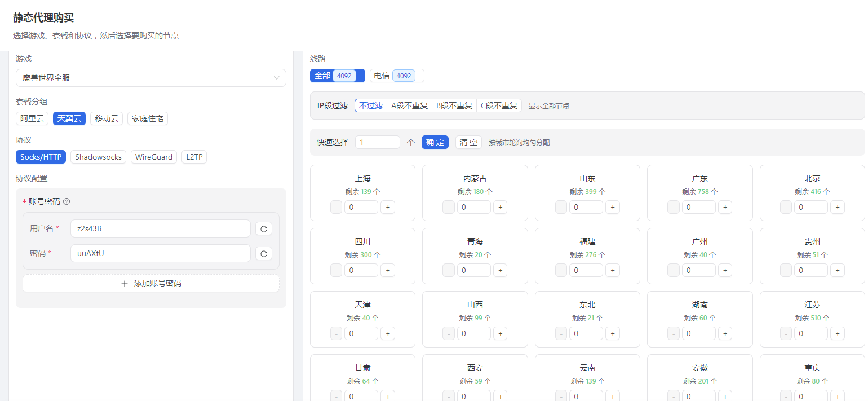
Task: Select the A段不重复 IP filter
Action: (x=410, y=105)
